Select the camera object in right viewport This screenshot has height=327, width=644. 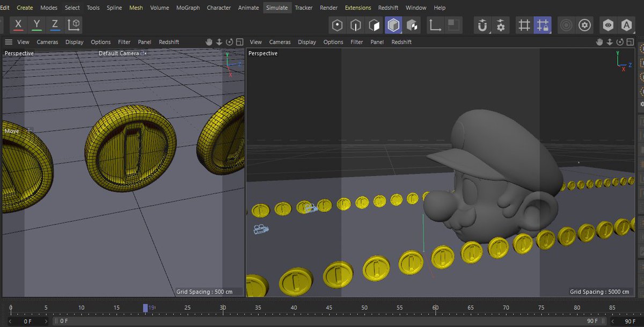261,229
